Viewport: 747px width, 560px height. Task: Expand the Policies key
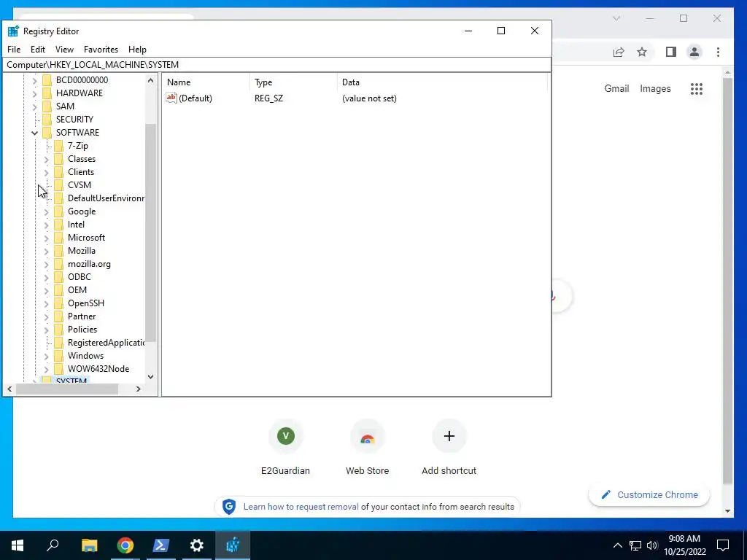click(x=46, y=330)
